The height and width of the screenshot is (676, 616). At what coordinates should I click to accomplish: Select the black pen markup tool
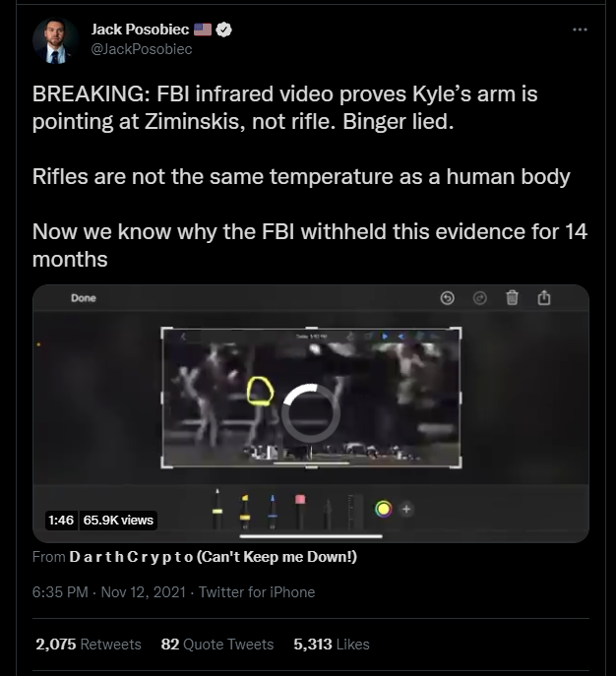217,509
